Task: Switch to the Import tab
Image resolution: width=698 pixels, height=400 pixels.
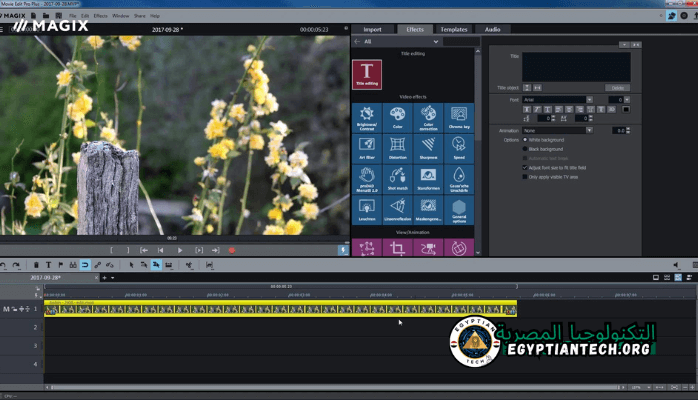Action: [372, 29]
